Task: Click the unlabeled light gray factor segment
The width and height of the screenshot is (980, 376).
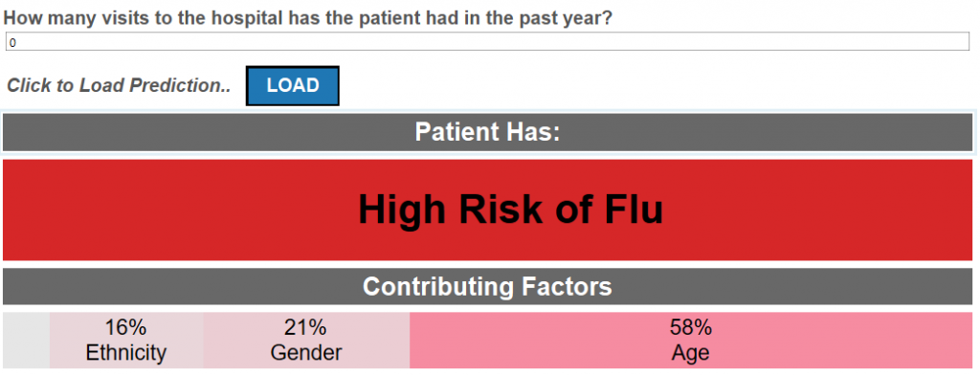Action: 26,341
